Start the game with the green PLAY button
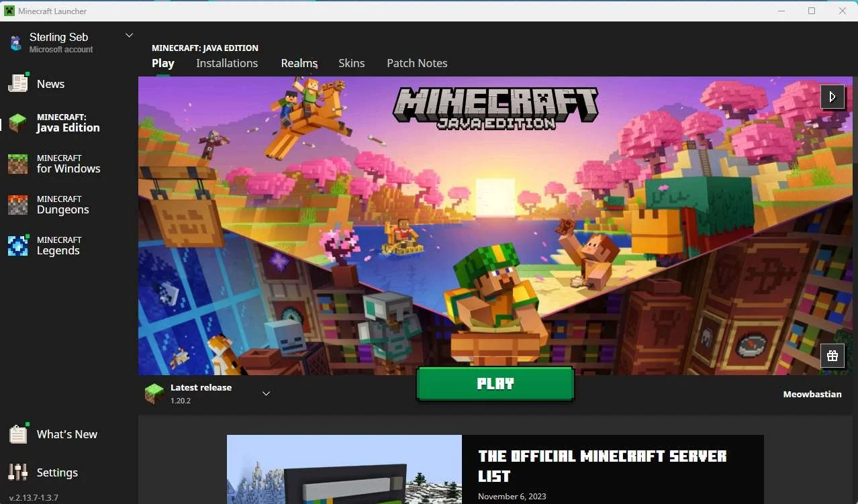 (x=495, y=384)
